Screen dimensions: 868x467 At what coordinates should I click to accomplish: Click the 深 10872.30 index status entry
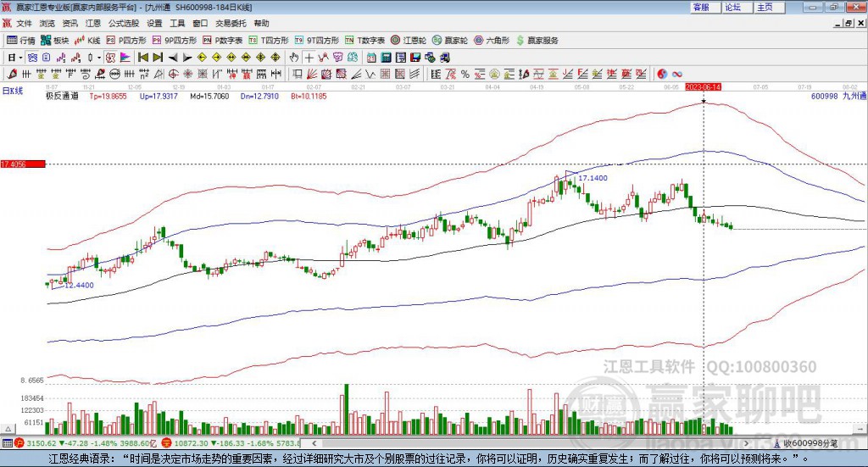[x=231, y=443]
